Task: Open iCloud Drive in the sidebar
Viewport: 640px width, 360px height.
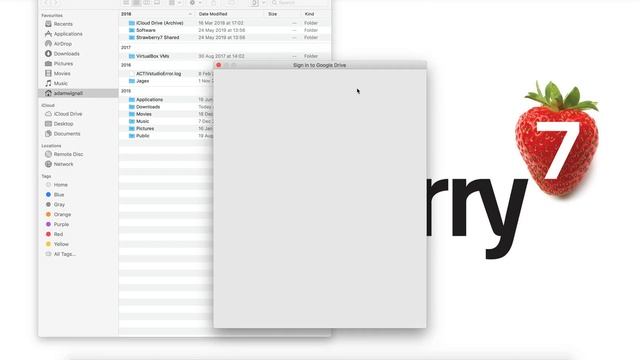Action: [68, 114]
